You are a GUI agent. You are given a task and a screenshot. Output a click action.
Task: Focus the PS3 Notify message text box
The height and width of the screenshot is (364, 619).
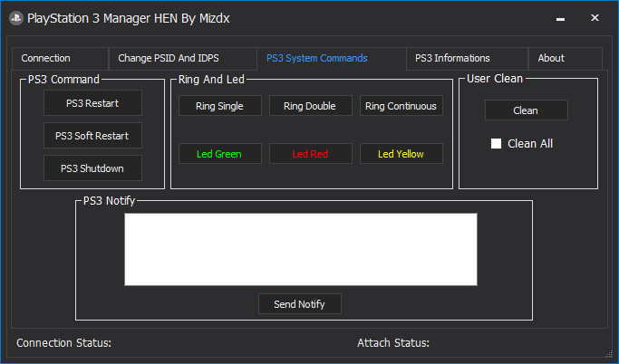[x=301, y=249]
